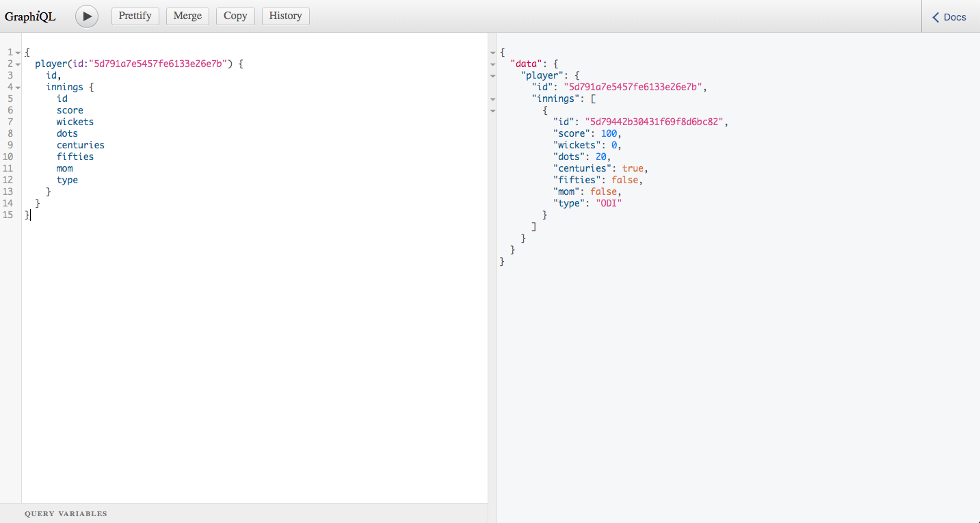The image size is (980, 523).
Task: Click the "ODI" type value in results
Action: (x=609, y=203)
